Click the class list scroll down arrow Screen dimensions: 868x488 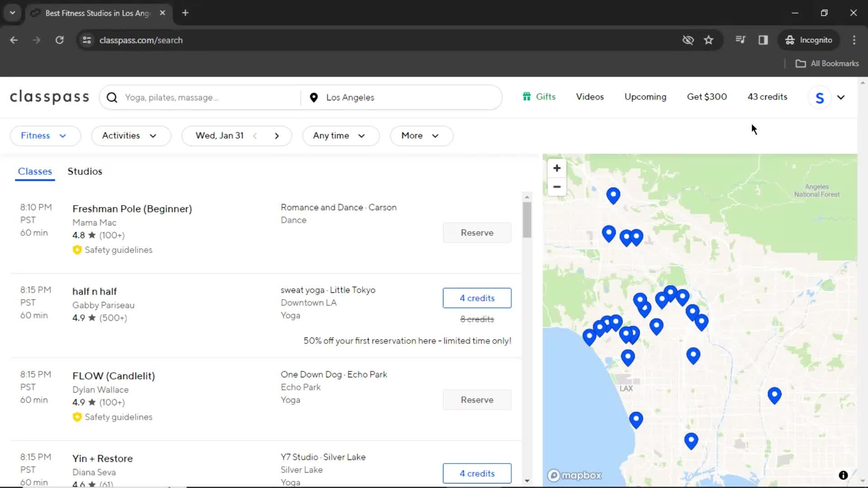(x=527, y=481)
